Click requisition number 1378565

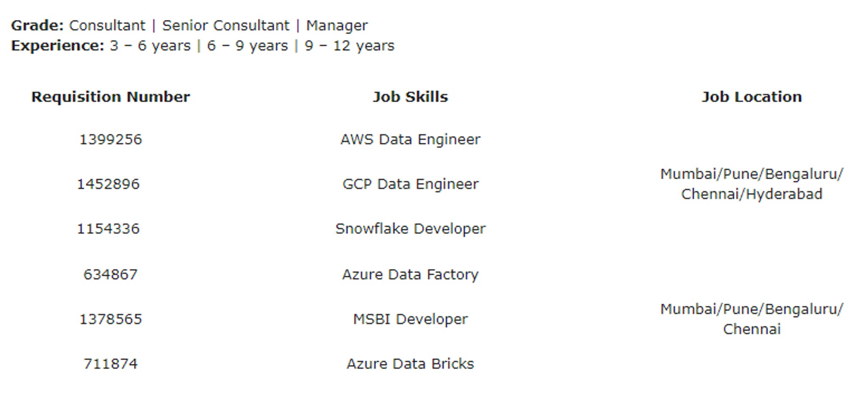[111, 319]
